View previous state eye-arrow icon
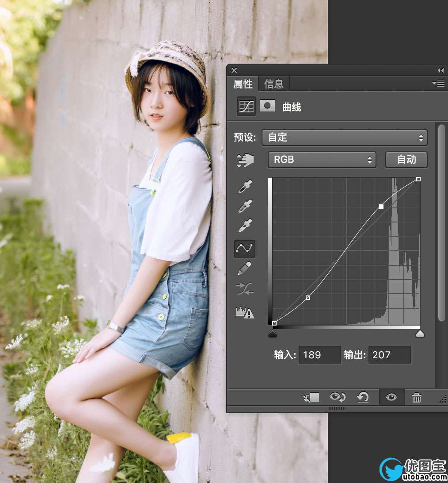Screen dimensions: 448x483 (x=338, y=397)
